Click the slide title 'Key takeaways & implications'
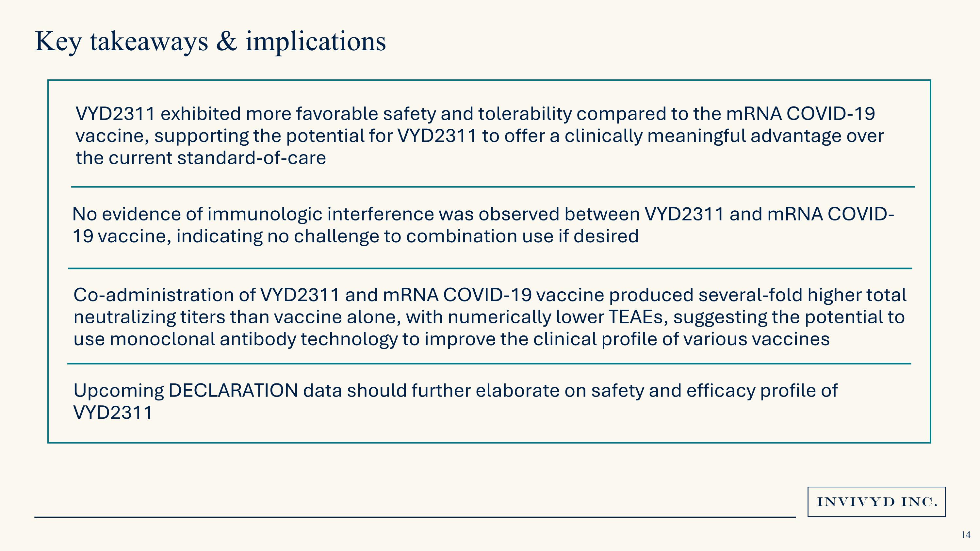 210,41
